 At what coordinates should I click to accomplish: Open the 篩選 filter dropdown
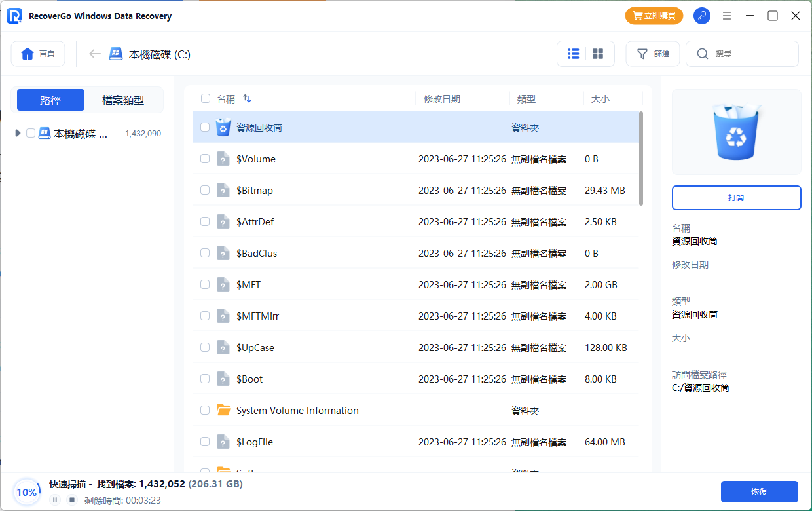click(653, 54)
